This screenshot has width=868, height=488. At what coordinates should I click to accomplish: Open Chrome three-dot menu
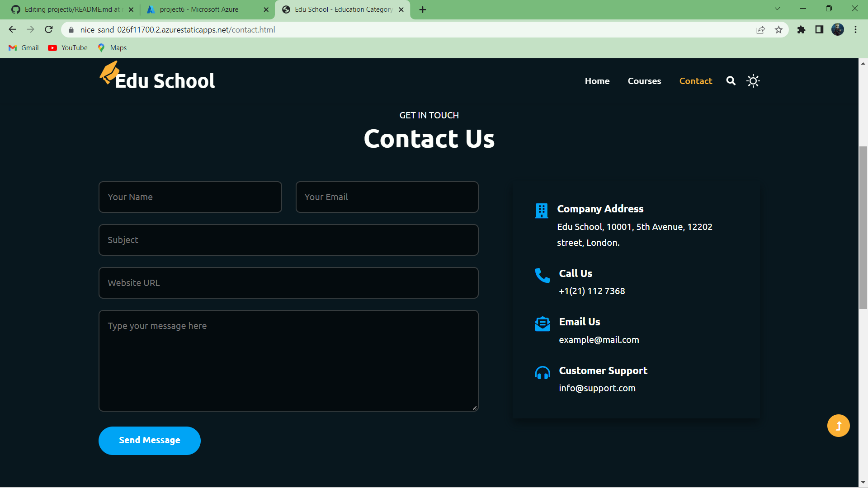click(855, 30)
